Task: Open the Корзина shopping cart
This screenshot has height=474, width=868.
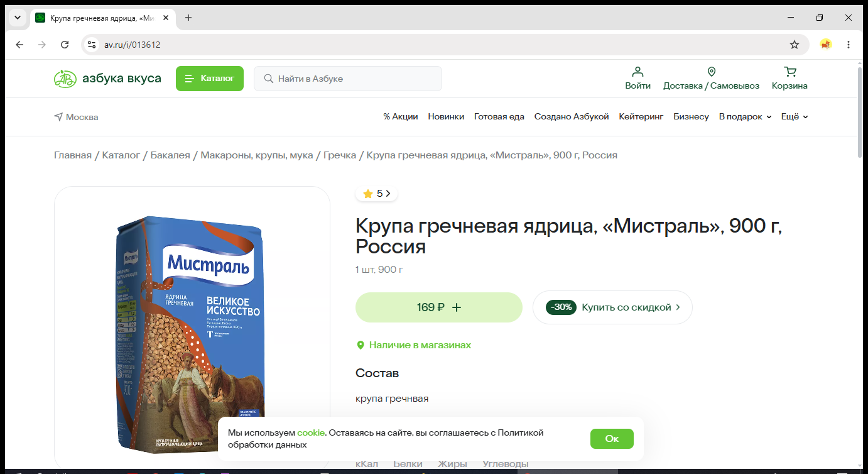Action: (x=789, y=79)
